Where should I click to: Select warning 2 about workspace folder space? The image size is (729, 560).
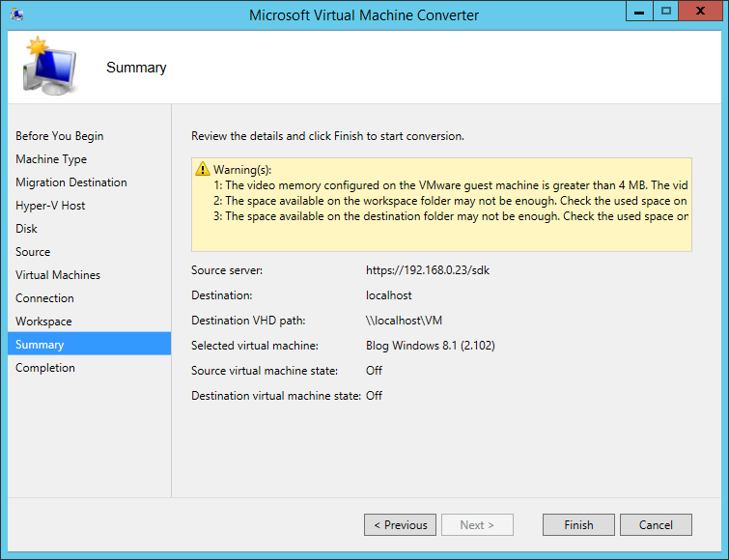450,200
